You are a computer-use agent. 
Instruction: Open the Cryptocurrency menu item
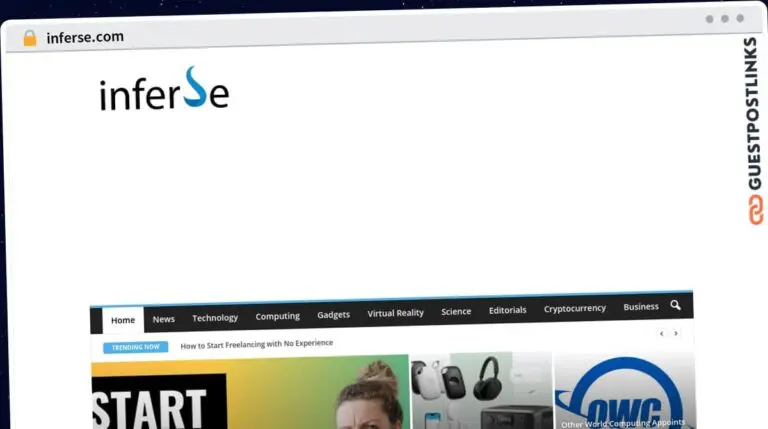click(575, 309)
